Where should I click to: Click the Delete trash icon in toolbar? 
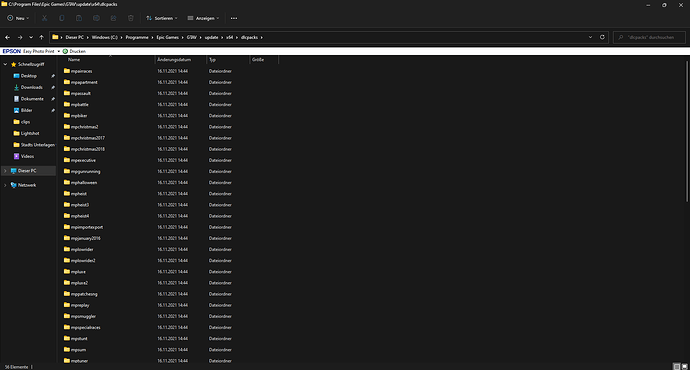[x=131, y=18]
